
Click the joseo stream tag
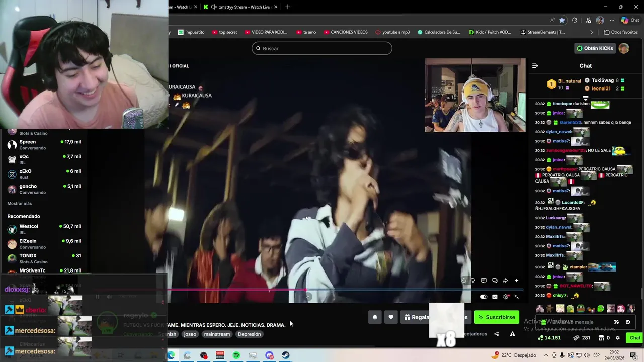tap(190, 334)
